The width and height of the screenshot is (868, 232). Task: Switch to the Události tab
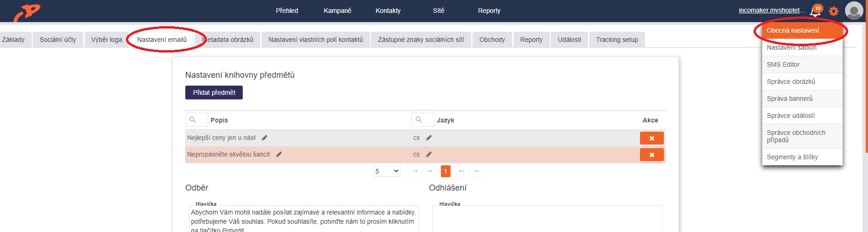(x=569, y=40)
